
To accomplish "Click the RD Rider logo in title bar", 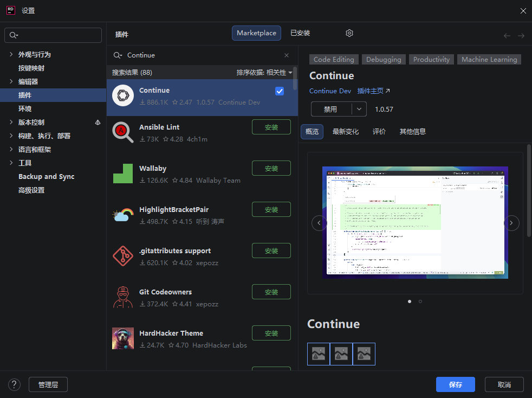I will 11,10.
